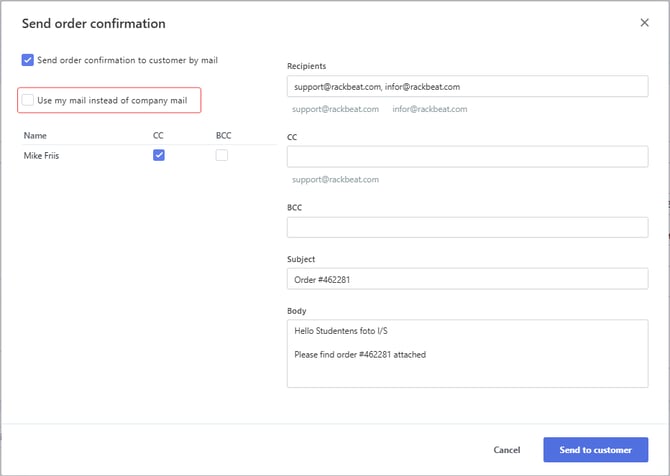The image size is (670, 476).
Task: Edit the Subject field with Order #462281
Action: pyautogui.click(x=467, y=280)
